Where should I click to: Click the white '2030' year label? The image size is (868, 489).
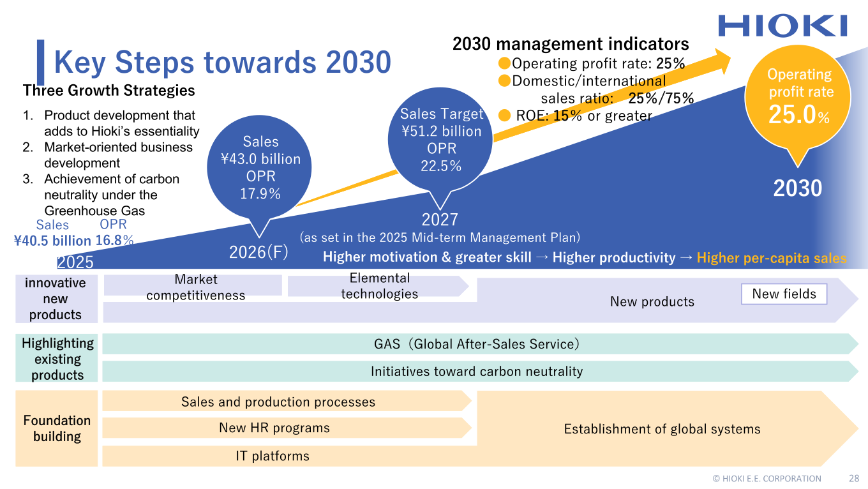coord(798,188)
